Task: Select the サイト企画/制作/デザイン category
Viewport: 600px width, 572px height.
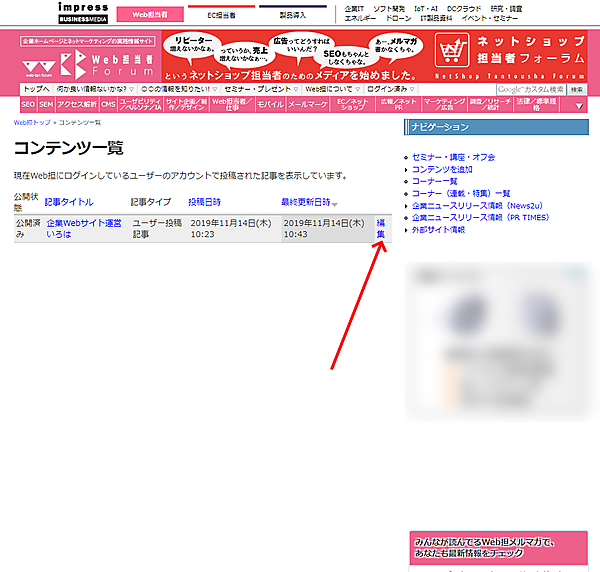Action: pos(186,104)
